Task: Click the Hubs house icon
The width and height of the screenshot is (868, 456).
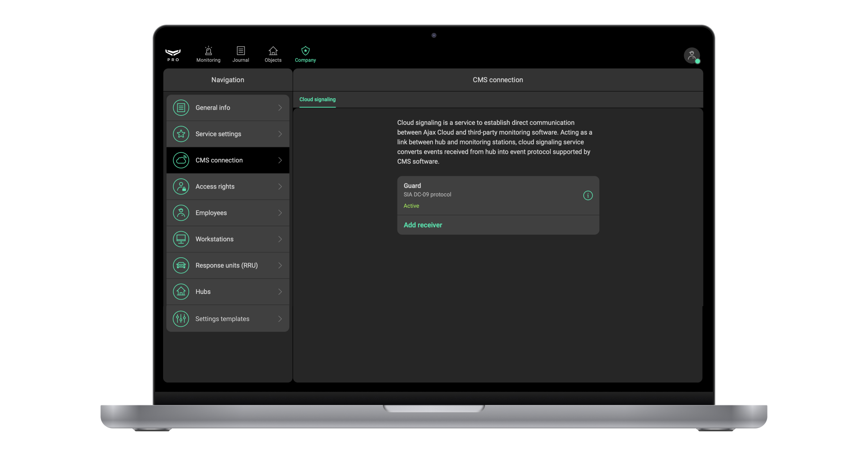Action: click(x=181, y=292)
